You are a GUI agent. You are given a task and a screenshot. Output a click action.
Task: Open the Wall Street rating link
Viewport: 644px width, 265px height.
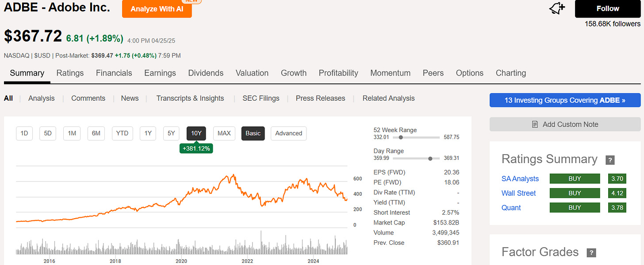point(518,193)
